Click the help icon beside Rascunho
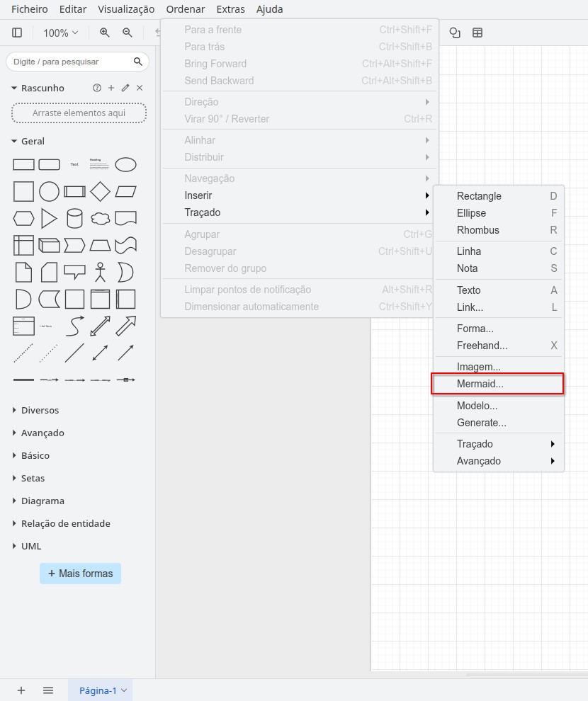The width and height of the screenshot is (588, 701). point(97,88)
